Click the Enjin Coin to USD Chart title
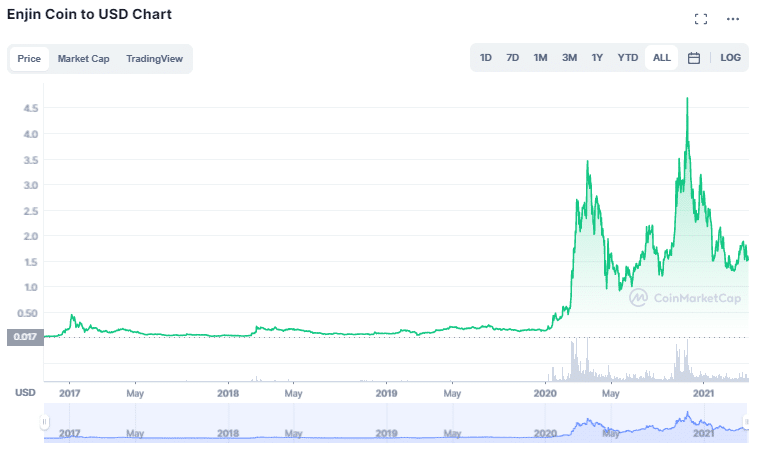Screen dimensions: 759x449 89,14
